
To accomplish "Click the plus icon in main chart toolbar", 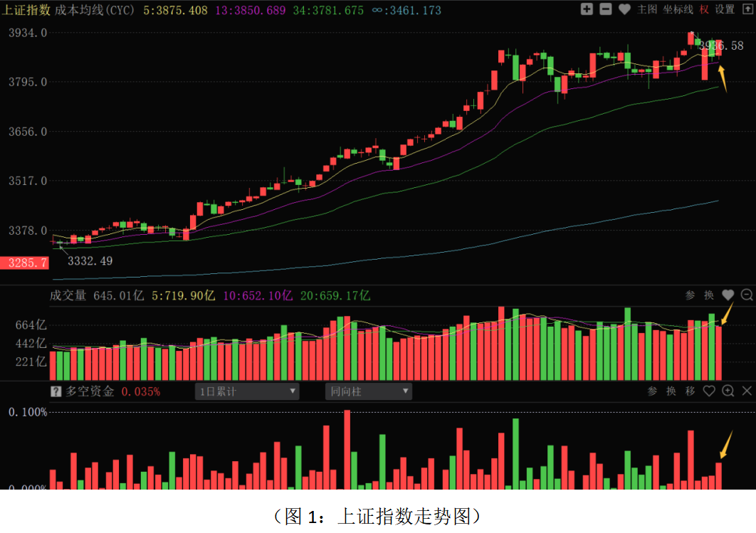I will point(587,9).
